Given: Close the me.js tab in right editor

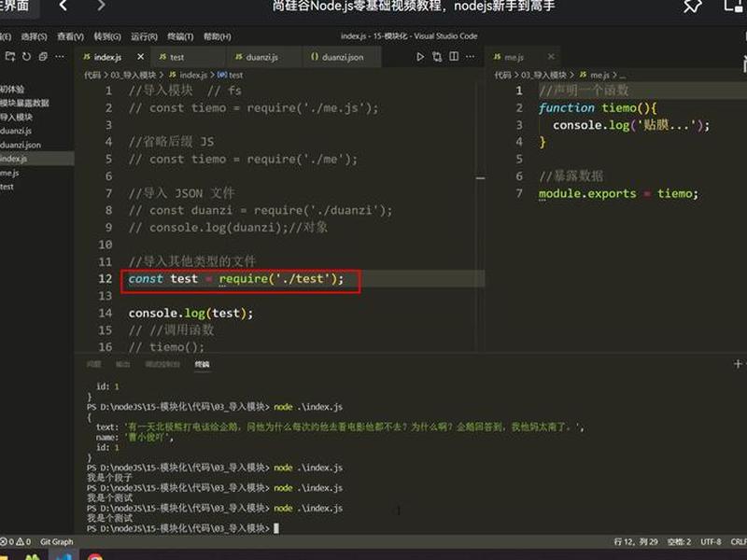Looking at the screenshot, I should pos(551,57).
